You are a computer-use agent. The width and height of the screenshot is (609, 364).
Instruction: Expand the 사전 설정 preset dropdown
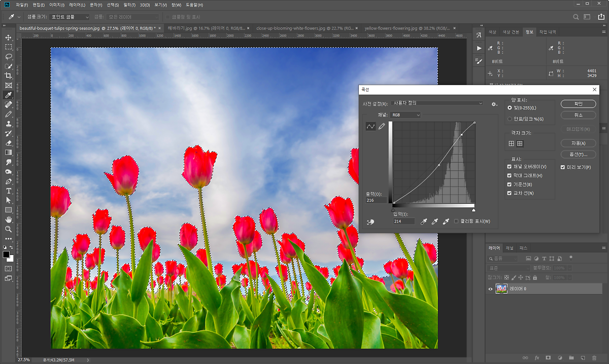[437, 103]
